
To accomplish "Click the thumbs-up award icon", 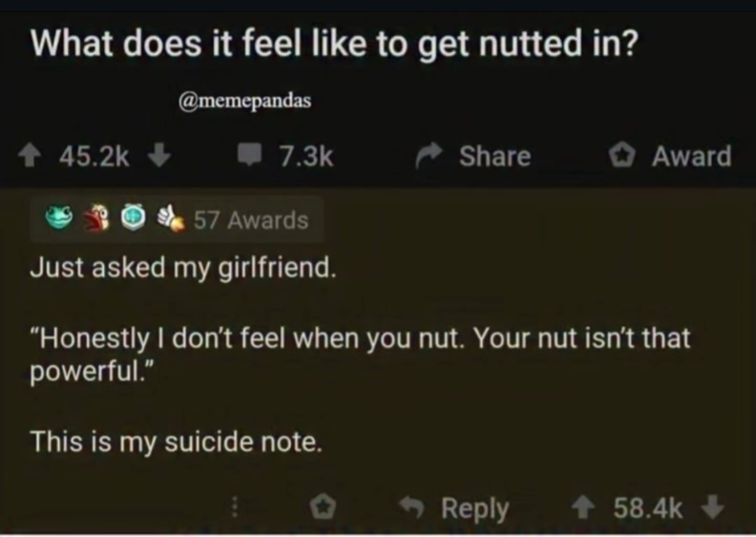I will pyautogui.click(x=169, y=220).
